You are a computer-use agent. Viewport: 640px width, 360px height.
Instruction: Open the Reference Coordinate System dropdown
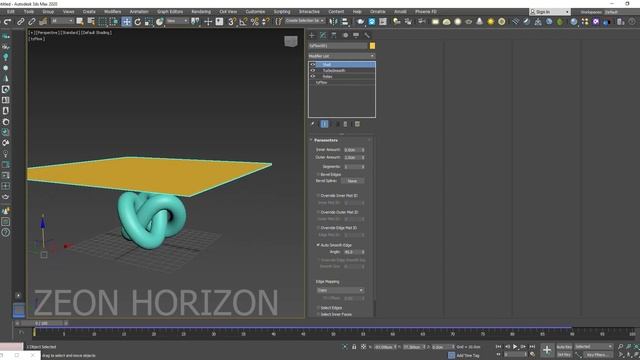[177, 21]
